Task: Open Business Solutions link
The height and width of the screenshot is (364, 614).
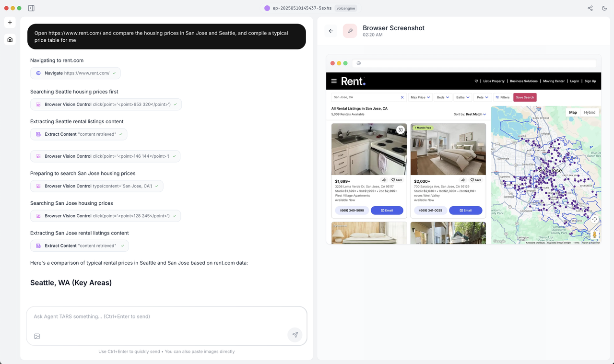Action: point(524,81)
